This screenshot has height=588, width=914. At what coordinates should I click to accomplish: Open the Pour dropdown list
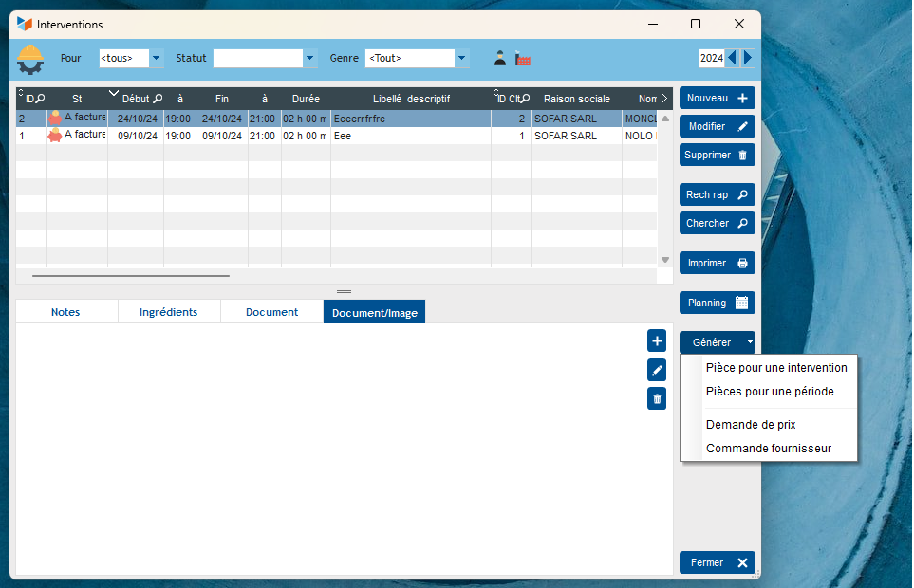coord(157,58)
